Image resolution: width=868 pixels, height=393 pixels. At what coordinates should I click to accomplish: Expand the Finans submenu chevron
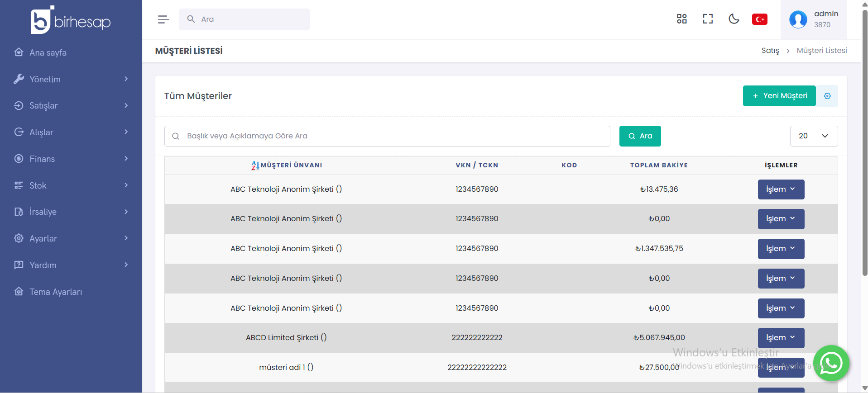pyautogui.click(x=126, y=158)
